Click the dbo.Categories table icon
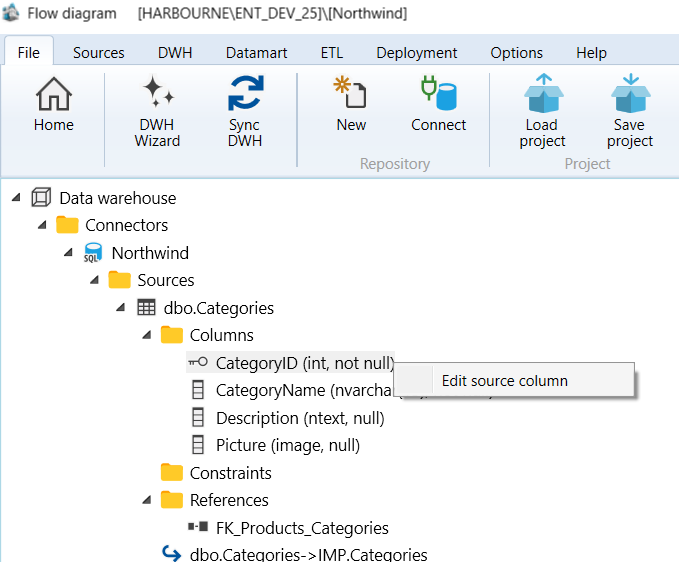The image size is (679, 562). pyautogui.click(x=146, y=307)
